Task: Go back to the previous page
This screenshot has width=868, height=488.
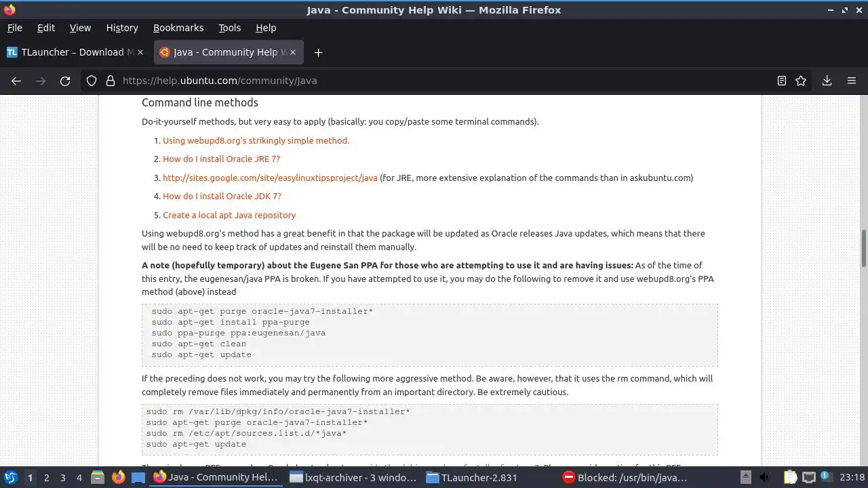Action: [x=16, y=81]
